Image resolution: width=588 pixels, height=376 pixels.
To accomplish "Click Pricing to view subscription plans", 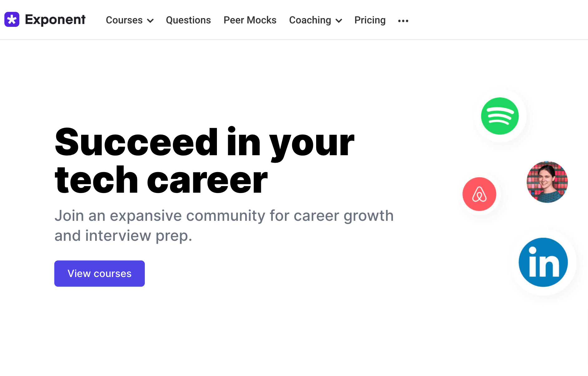I will coord(370,20).
